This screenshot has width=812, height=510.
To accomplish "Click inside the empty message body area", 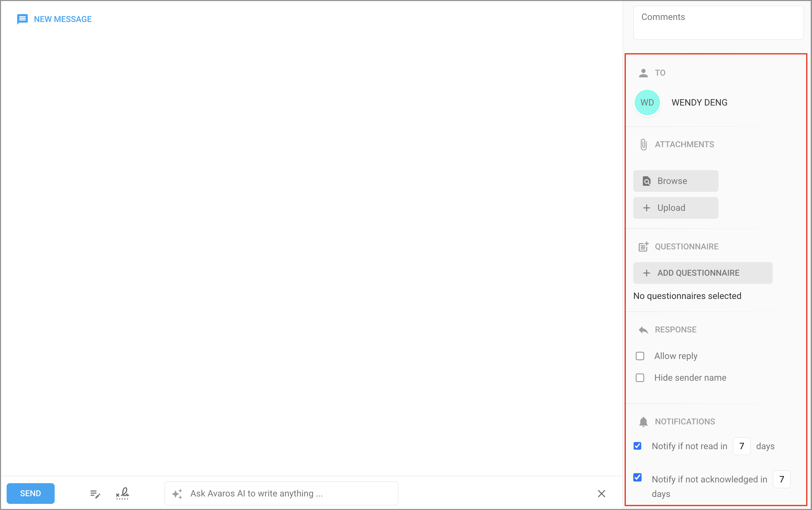I will [312, 253].
